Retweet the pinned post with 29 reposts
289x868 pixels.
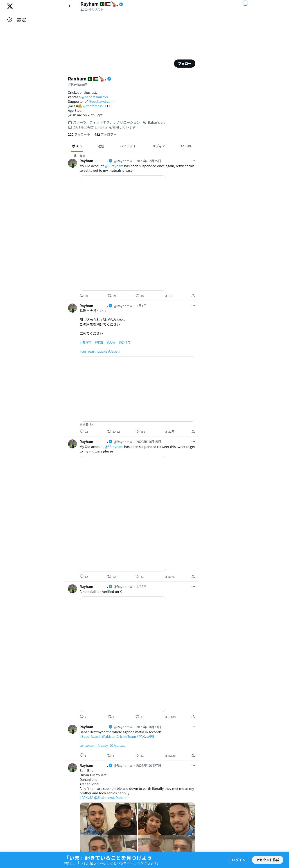(109, 295)
